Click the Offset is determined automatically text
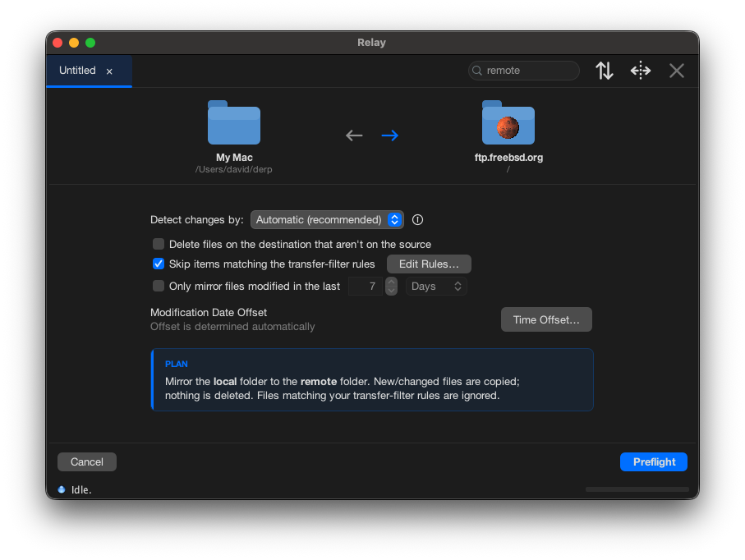The height and width of the screenshot is (560, 745). (232, 327)
